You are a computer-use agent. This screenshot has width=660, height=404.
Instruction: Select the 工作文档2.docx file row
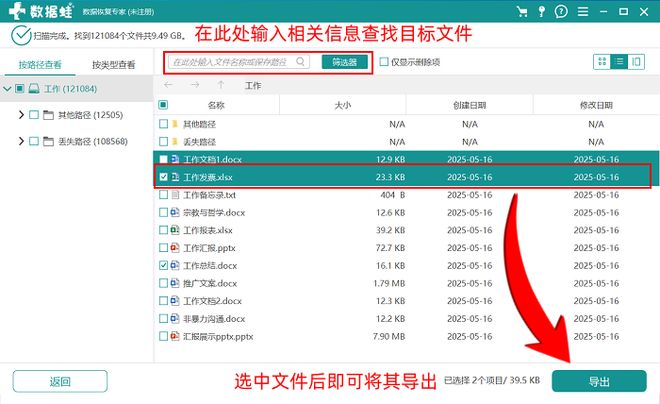coord(407,301)
